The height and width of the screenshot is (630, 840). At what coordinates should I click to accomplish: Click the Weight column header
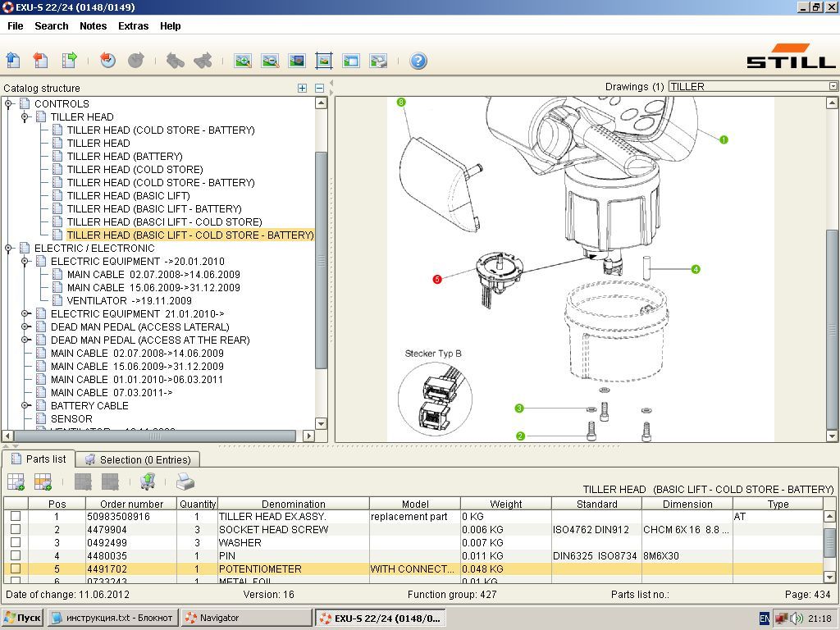505,504
